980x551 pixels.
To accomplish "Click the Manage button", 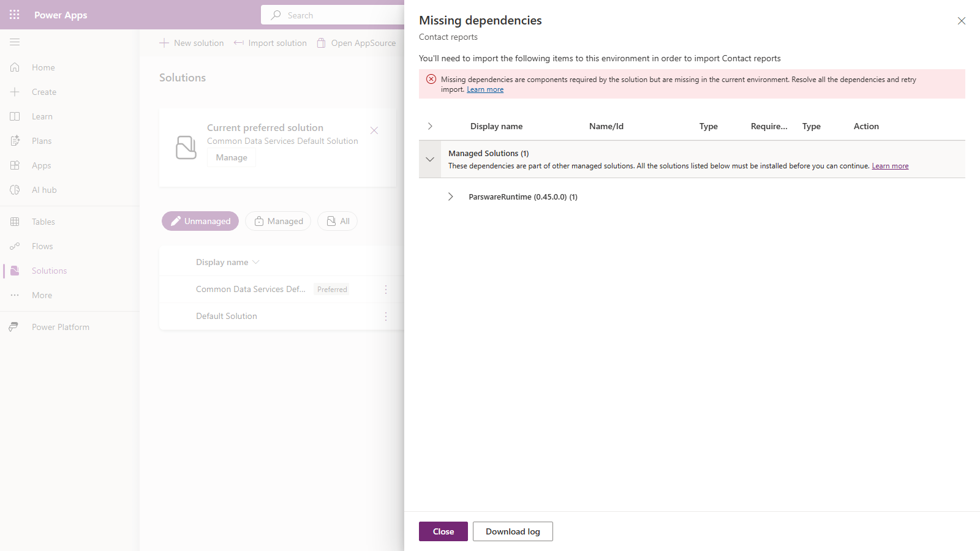I will tap(232, 157).
